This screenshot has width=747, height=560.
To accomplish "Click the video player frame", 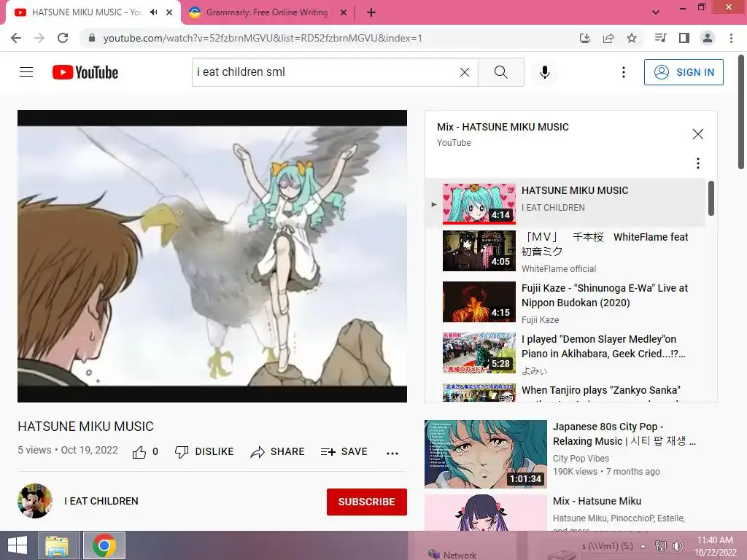I will [x=212, y=256].
